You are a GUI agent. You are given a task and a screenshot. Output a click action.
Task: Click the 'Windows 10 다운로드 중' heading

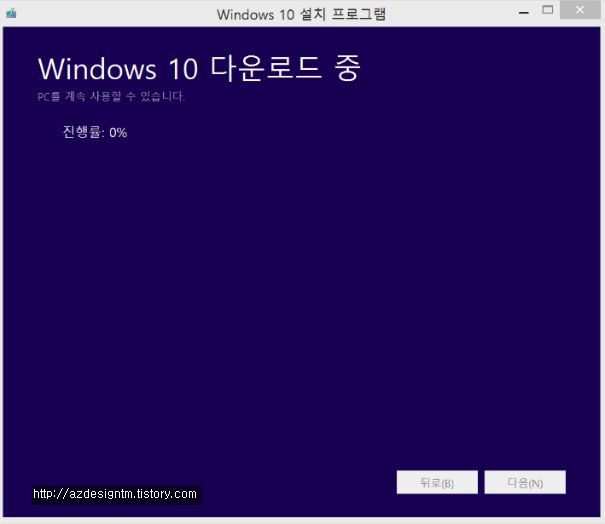(x=199, y=69)
